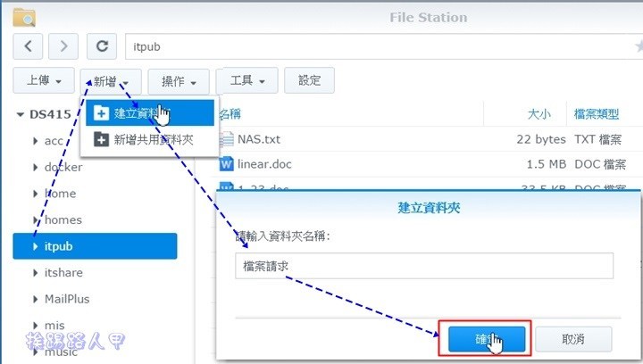
Task: Open the 操作 action dropdown
Action: pyautogui.click(x=179, y=81)
